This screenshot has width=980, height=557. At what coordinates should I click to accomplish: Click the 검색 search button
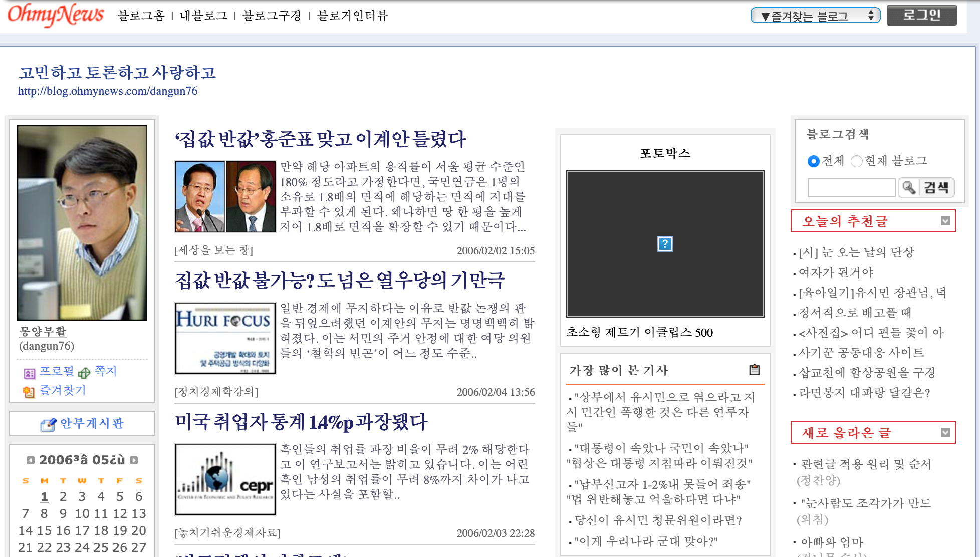pos(927,188)
